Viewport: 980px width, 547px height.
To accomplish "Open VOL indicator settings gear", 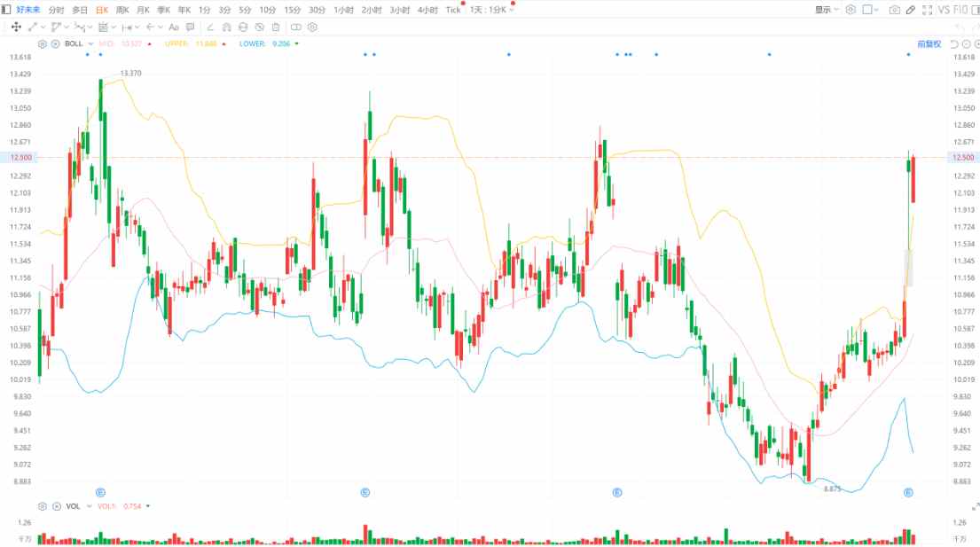I will point(43,506).
